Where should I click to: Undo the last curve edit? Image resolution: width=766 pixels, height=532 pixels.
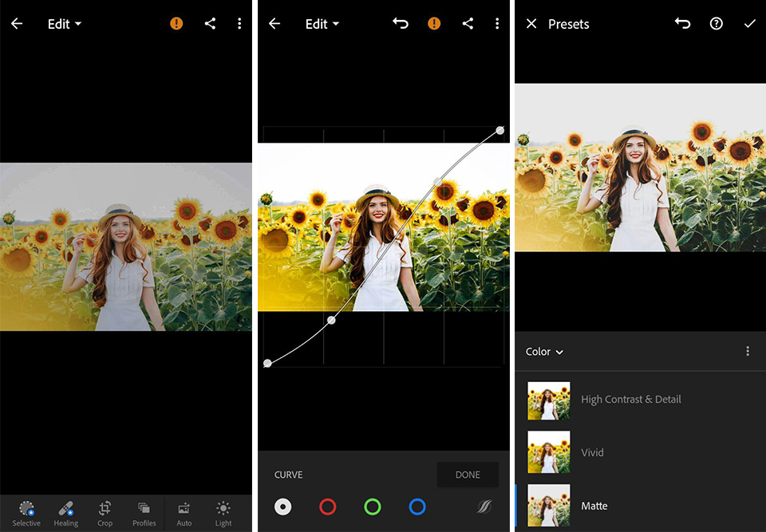400,24
